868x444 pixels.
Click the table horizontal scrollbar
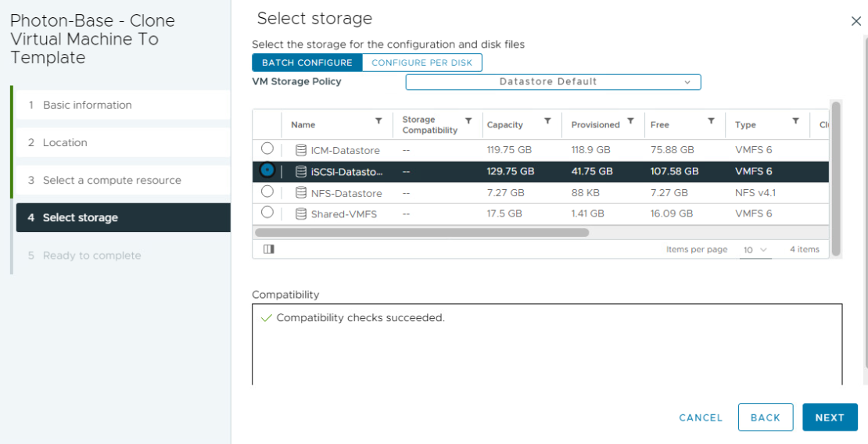click(x=421, y=232)
